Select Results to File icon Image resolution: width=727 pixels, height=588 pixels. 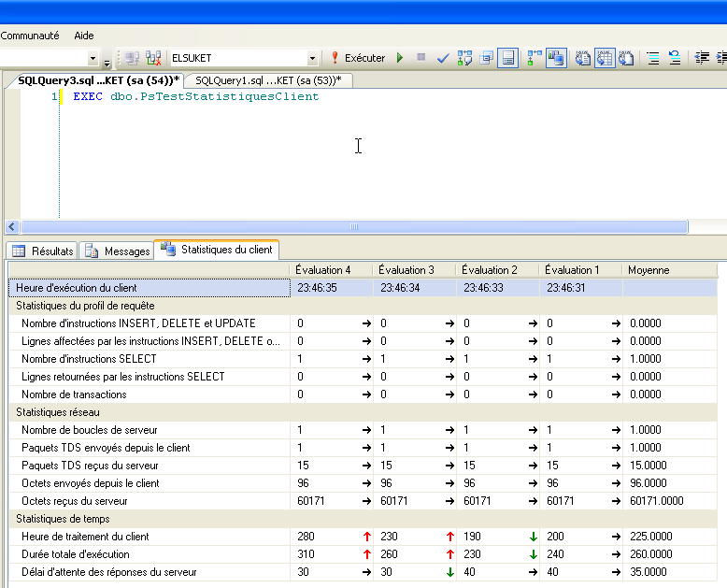tap(626, 58)
